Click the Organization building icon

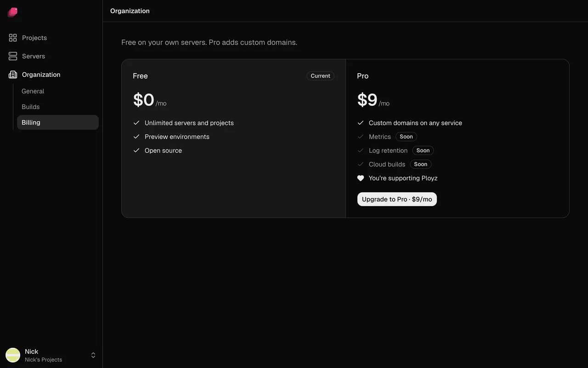point(13,75)
